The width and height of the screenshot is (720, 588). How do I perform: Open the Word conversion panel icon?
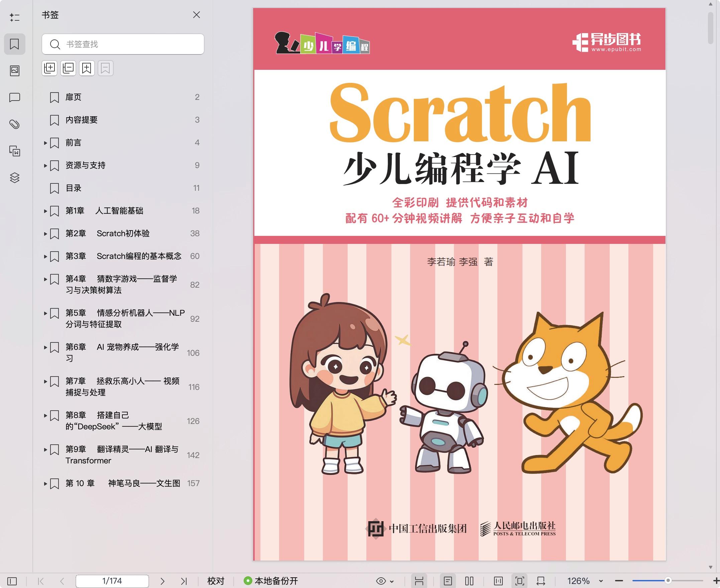15,151
